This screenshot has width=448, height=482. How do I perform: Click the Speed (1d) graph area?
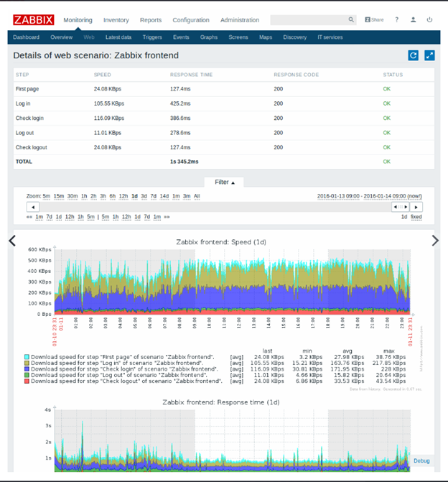[x=233, y=282]
